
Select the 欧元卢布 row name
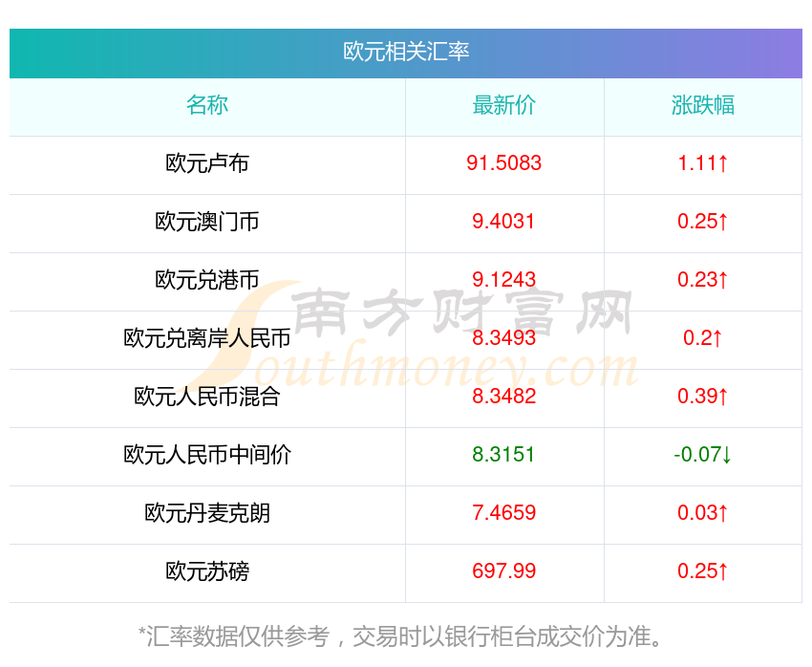(x=207, y=163)
